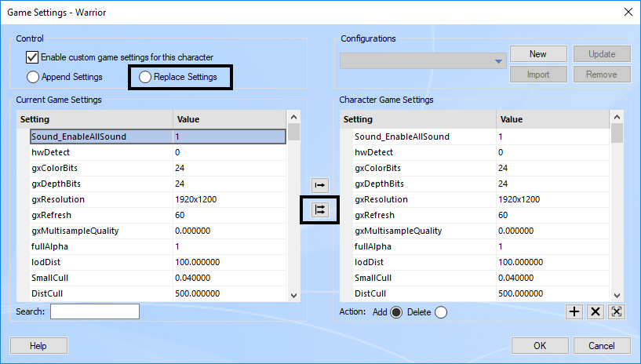
Task: Click the copy all settings arrows button
Action: (320, 209)
